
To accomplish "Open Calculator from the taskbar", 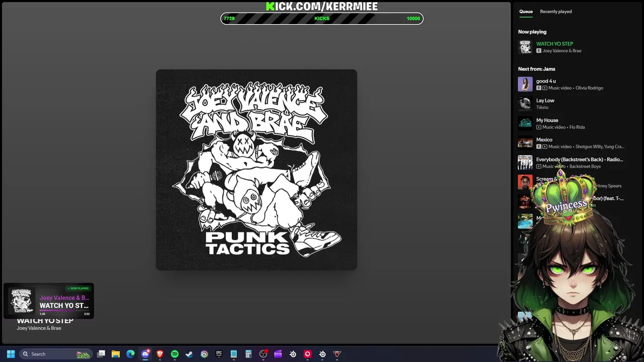I will pyautogui.click(x=248, y=354).
